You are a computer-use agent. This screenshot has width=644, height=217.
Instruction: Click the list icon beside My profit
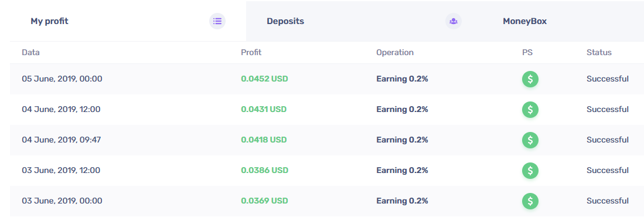pos(217,21)
